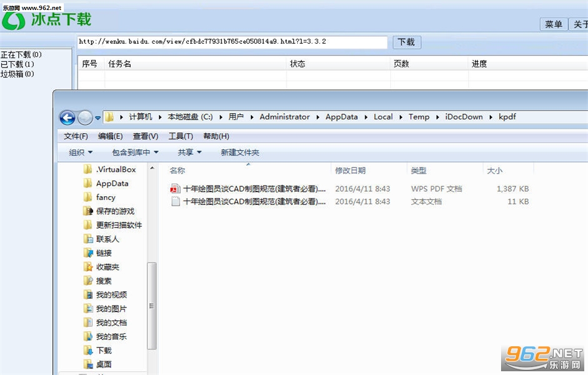The height and width of the screenshot is (375, 588).
Task: Click the 菜单 button in 冰点下载
Action: coord(554,24)
